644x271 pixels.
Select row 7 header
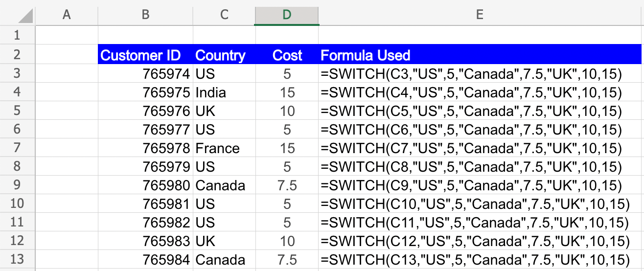(x=18, y=148)
